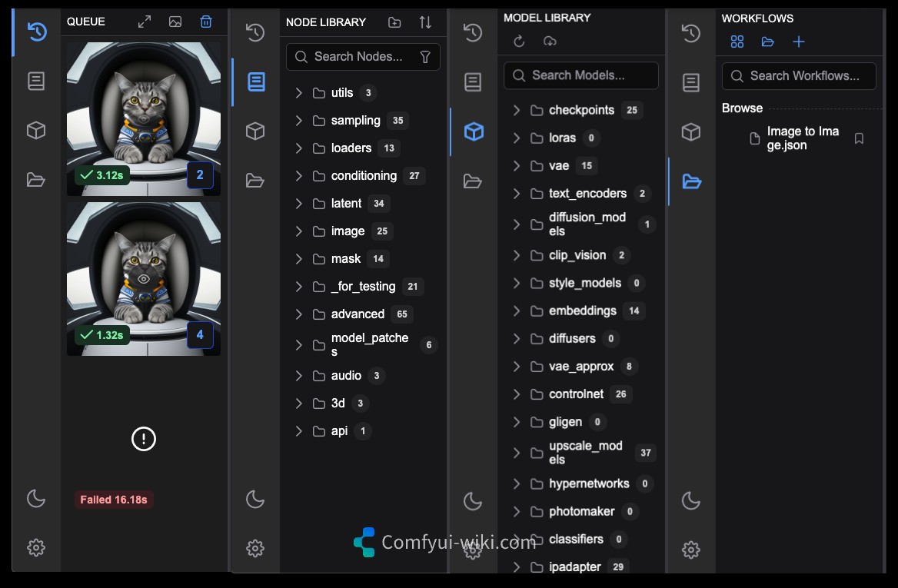Click the batch count 2 badge
The width and height of the screenshot is (898, 588).
click(200, 175)
